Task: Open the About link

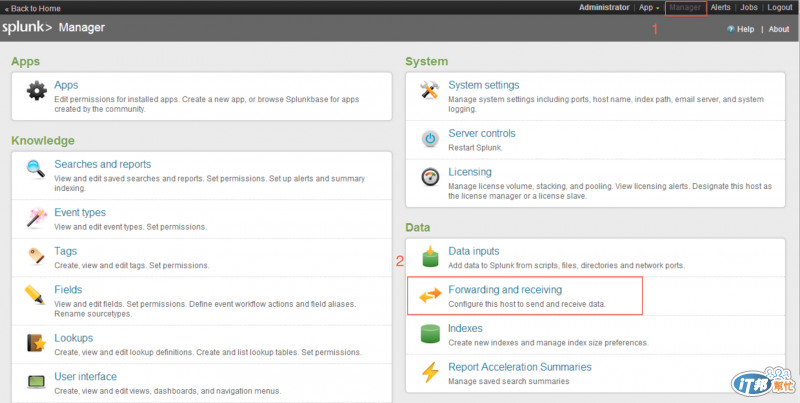Action: [x=779, y=30]
